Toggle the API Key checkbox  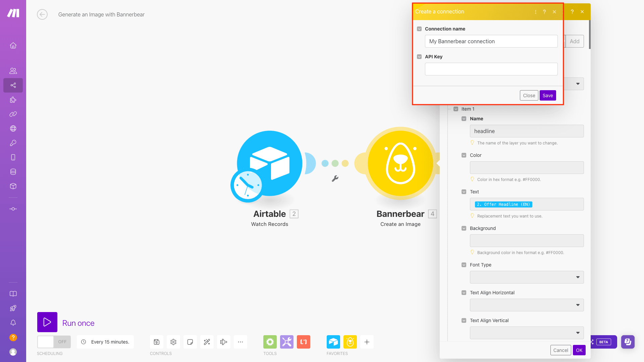(419, 57)
